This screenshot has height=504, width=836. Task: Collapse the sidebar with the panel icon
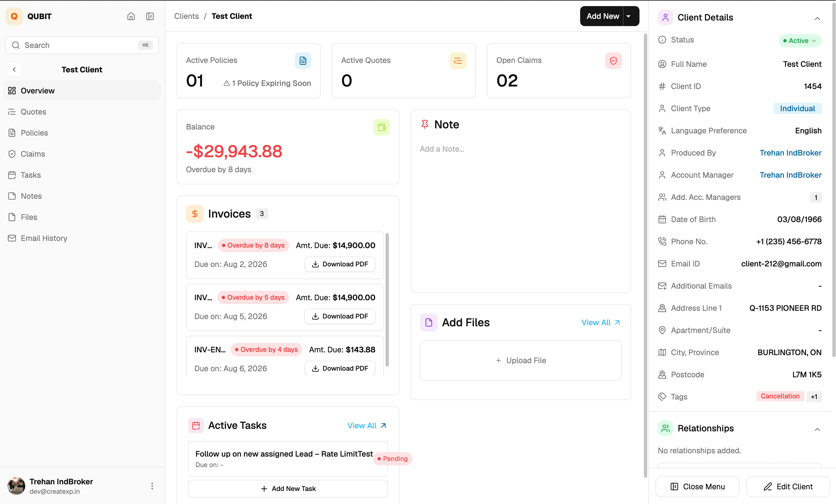tap(150, 16)
